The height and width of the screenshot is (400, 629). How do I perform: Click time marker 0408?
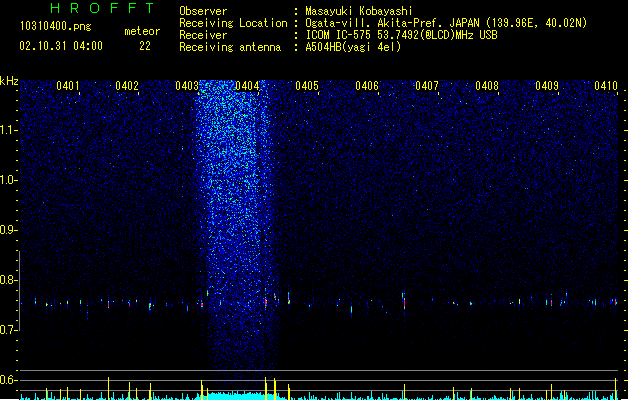[x=487, y=86]
